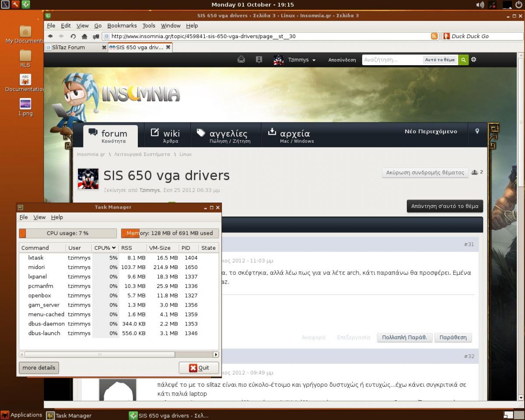
Task: Click the network tray icon
Action: click(x=493, y=5)
